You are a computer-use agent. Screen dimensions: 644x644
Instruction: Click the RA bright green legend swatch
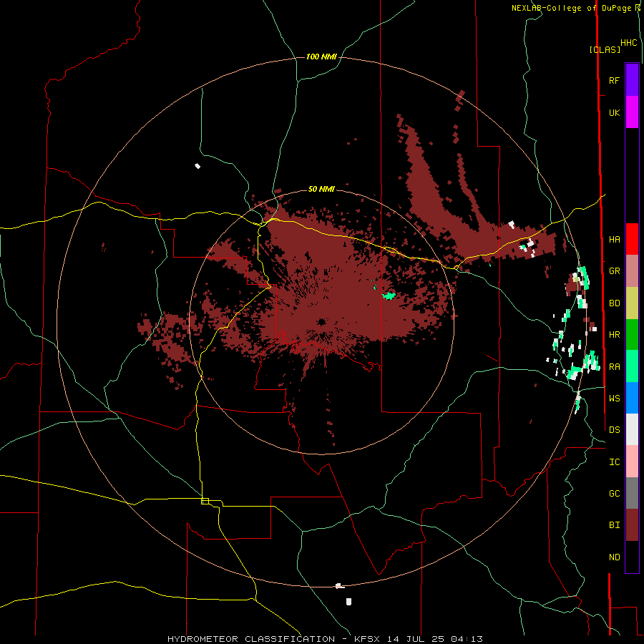coord(632,366)
